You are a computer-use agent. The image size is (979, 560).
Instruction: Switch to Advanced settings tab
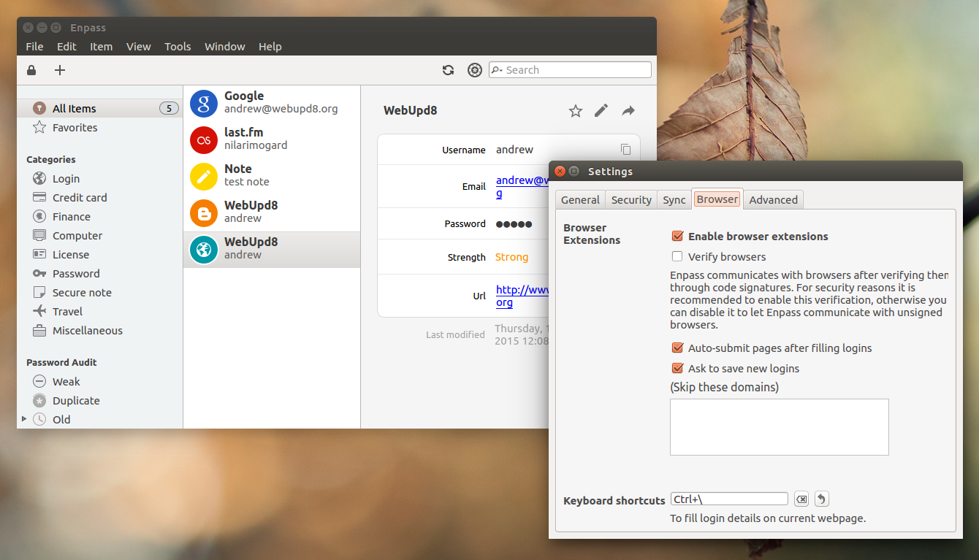(773, 200)
